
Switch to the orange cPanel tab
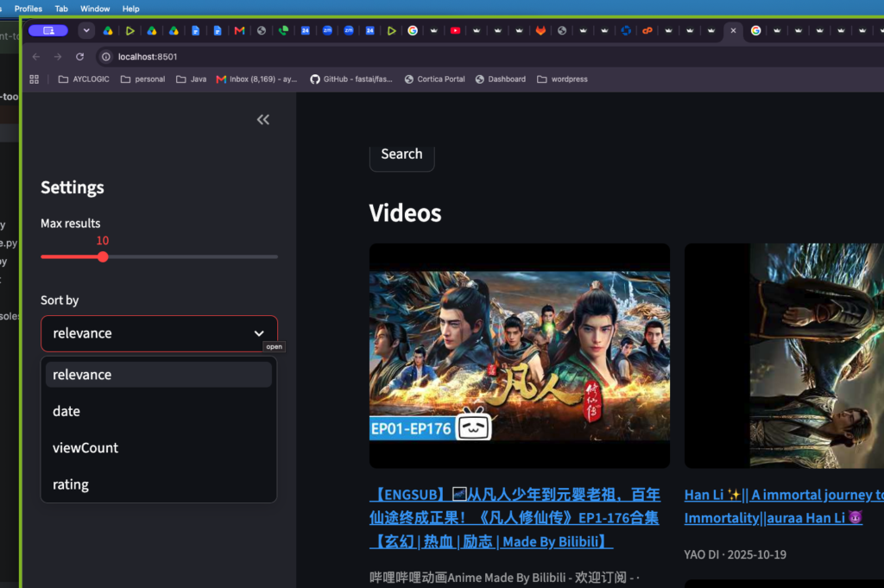click(x=647, y=30)
